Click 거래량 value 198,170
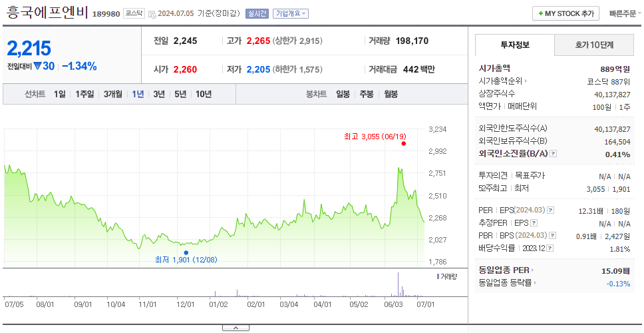Screen dimensions: 644x333 coord(412,41)
